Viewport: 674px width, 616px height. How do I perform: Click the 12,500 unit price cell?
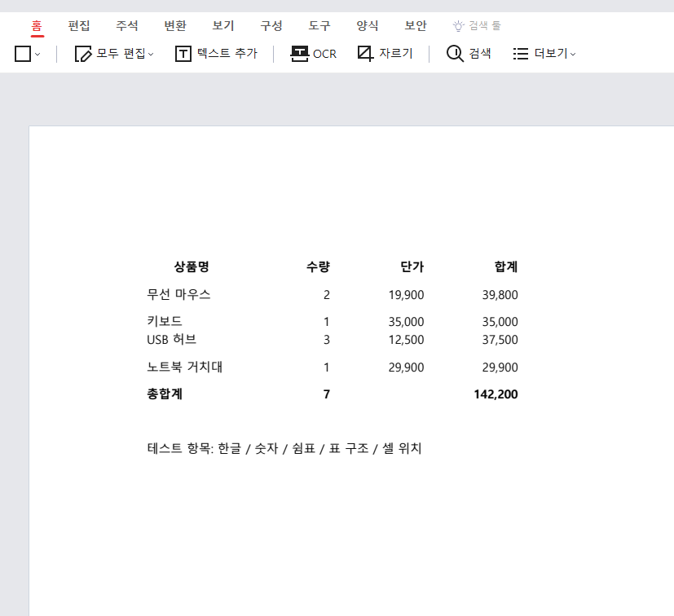tap(406, 340)
